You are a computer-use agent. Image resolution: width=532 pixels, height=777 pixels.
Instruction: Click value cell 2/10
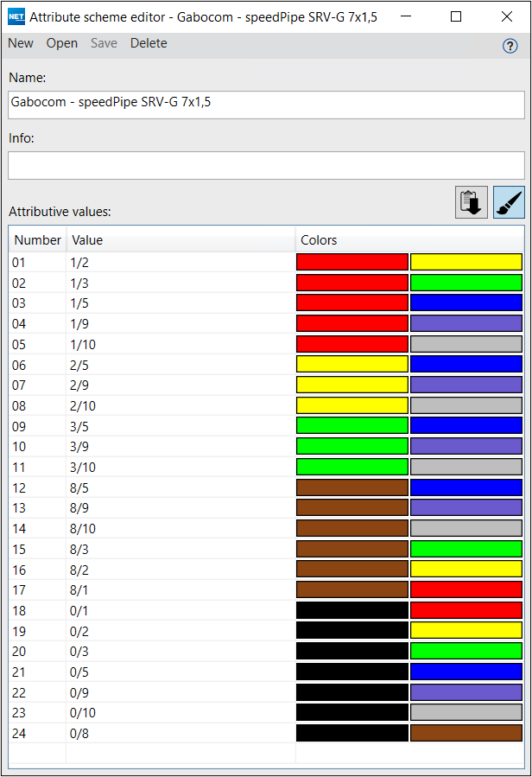click(x=180, y=406)
